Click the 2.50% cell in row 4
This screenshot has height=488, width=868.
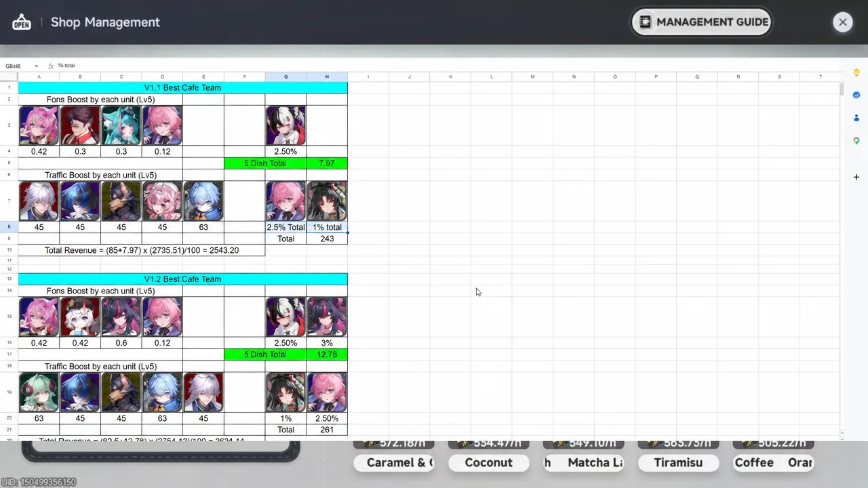click(x=285, y=152)
